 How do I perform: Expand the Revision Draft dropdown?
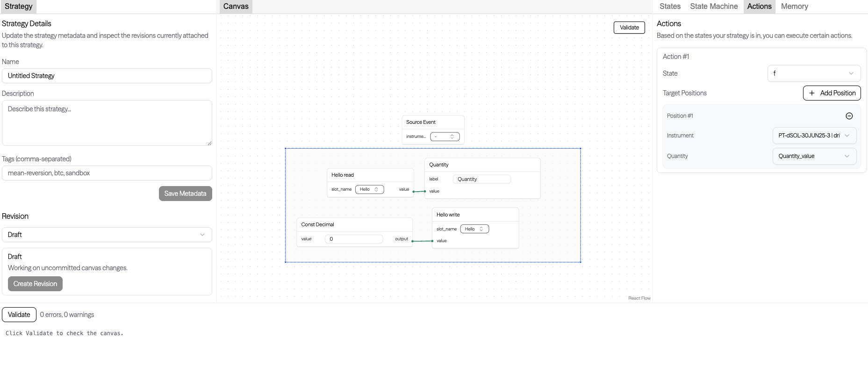(x=107, y=235)
